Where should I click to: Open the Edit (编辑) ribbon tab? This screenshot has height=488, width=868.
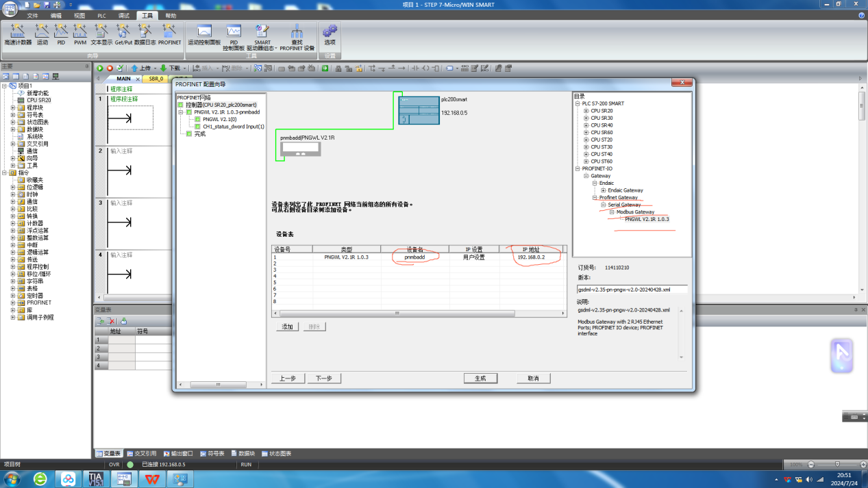(x=55, y=15)
